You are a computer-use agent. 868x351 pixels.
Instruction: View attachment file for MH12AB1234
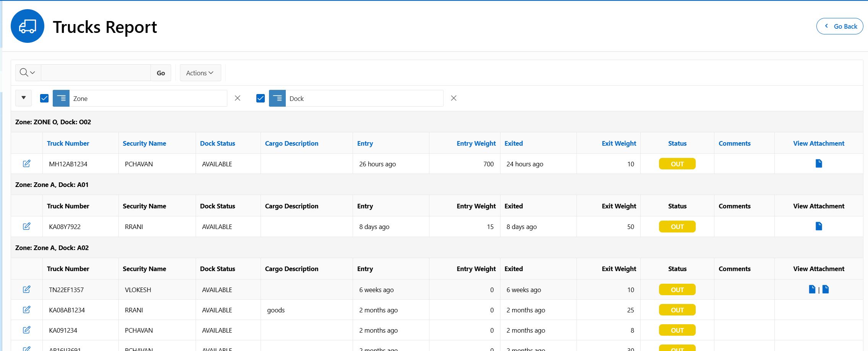pyautogui.click(x=818, y=164)
